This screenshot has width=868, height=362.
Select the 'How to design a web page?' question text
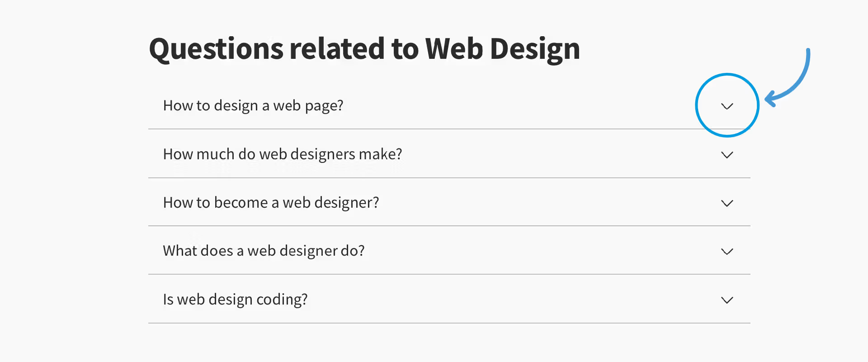tap(253, 106)
